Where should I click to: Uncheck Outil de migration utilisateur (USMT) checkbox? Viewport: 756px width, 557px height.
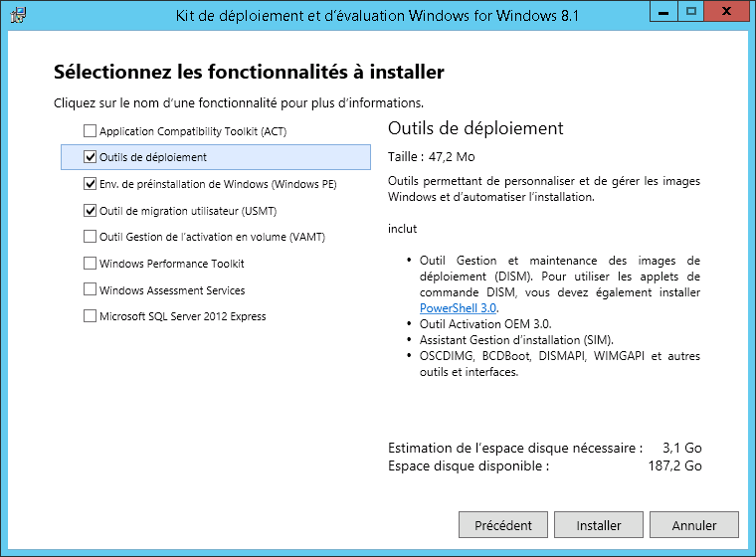pyautogui.click(x=91, y=211)
